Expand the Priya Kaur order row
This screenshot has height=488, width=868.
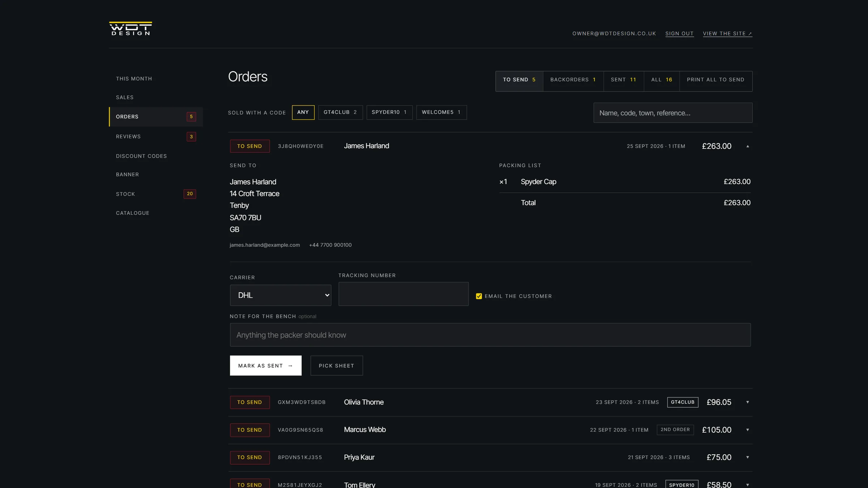click(490, 457)
